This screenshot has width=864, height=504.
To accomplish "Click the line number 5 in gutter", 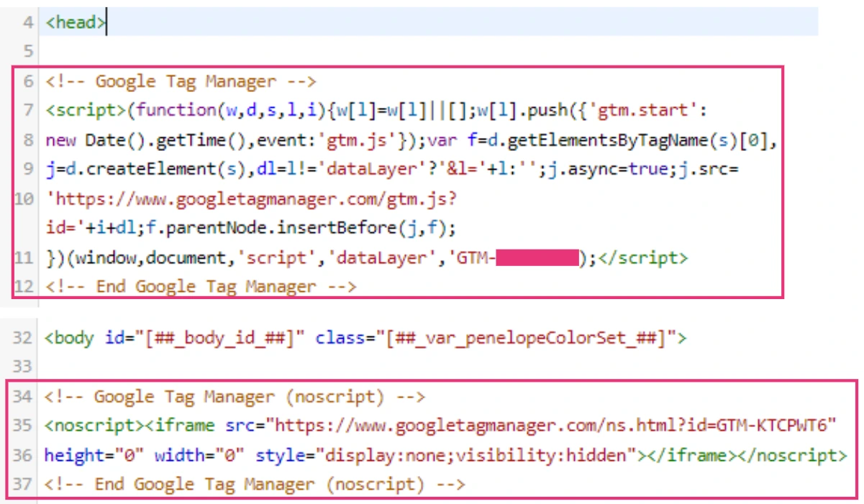I will pyautogui.click(x=28, y=52).
